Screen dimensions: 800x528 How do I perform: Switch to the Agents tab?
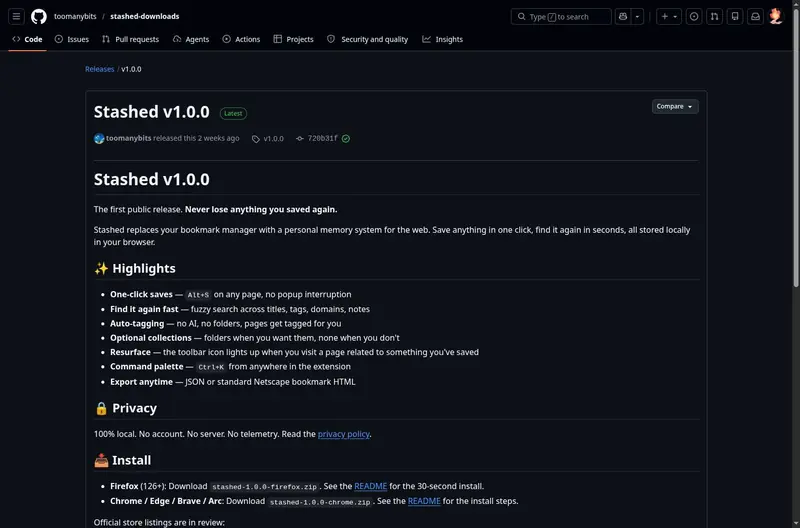pos(191,39)
